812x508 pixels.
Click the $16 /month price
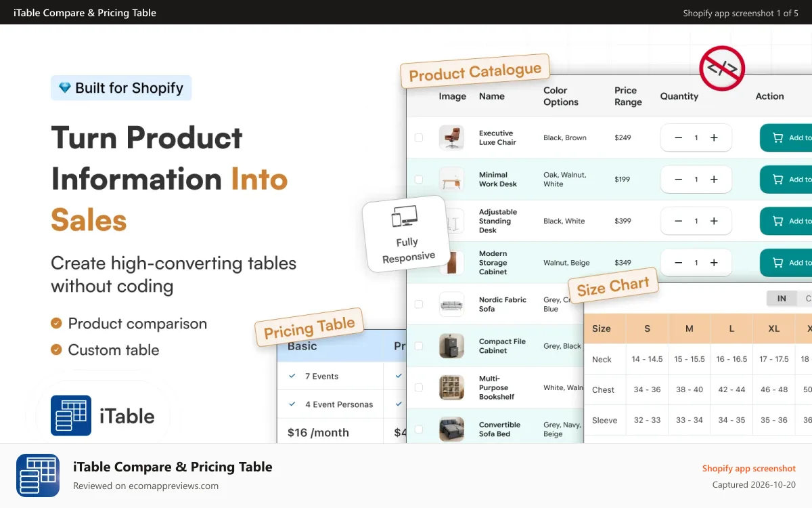click(x=318, y=432)
